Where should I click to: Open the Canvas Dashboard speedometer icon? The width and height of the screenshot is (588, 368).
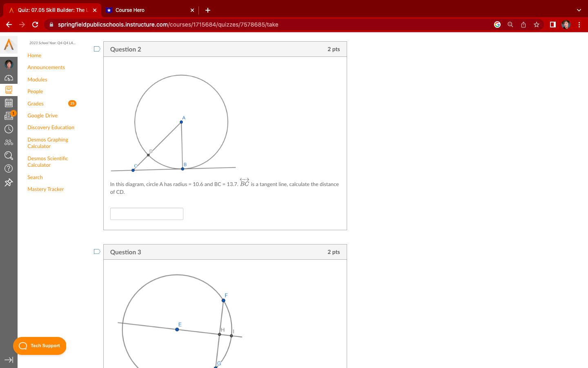click(x=9, y=78)
